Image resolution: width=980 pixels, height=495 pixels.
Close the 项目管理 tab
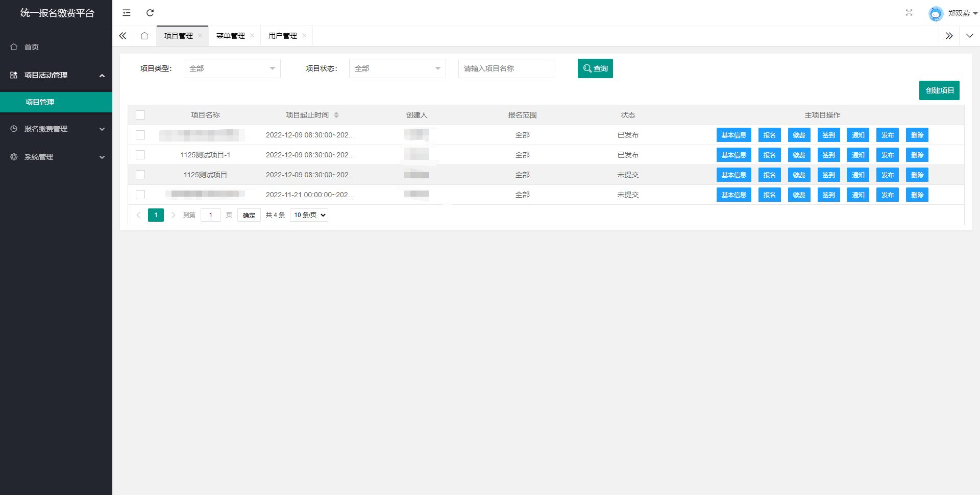(200, 36)
